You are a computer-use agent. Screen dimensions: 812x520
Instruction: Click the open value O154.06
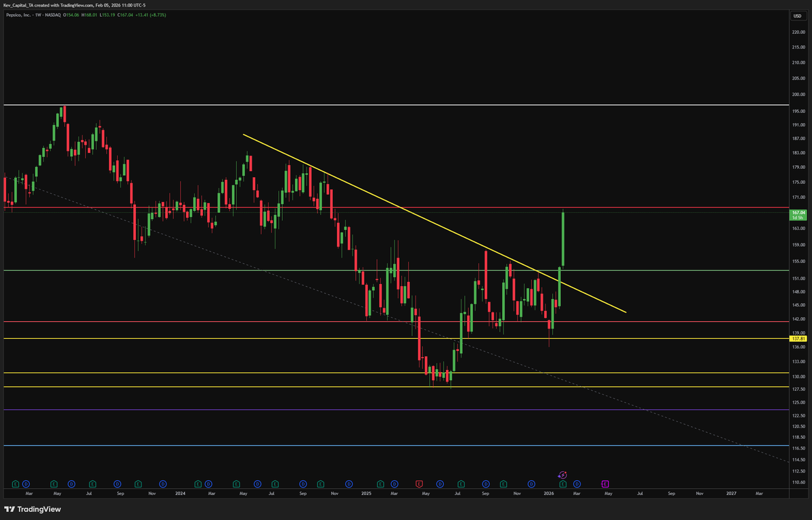[x=71, y=15]
